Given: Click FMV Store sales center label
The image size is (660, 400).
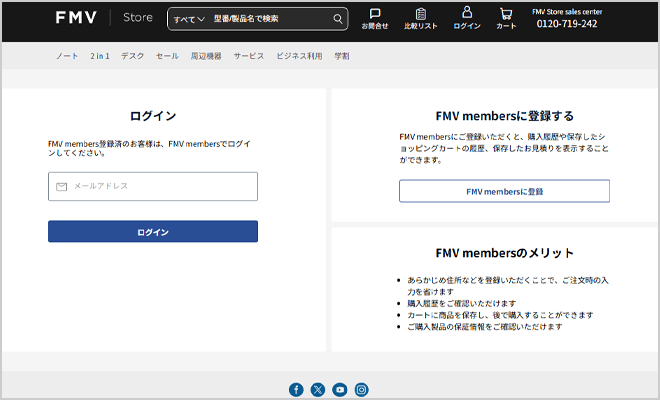Looking at the screenshot, I should (567, 12).
